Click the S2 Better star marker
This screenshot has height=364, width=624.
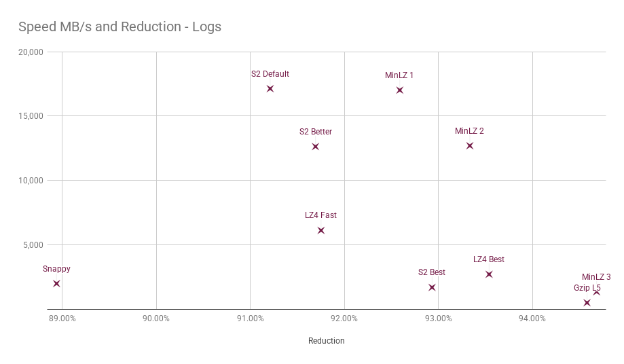pos(316,147)
